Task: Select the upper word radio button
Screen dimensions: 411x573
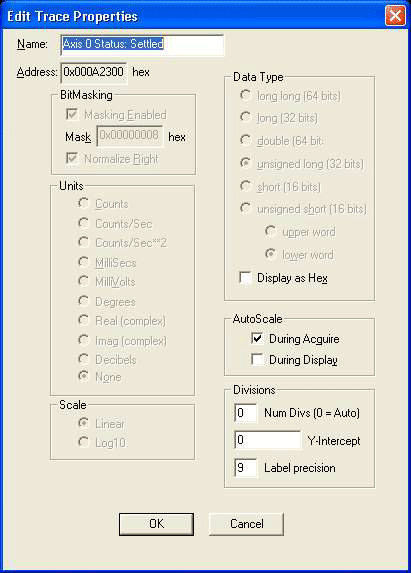Action: [x=271, y=231]
